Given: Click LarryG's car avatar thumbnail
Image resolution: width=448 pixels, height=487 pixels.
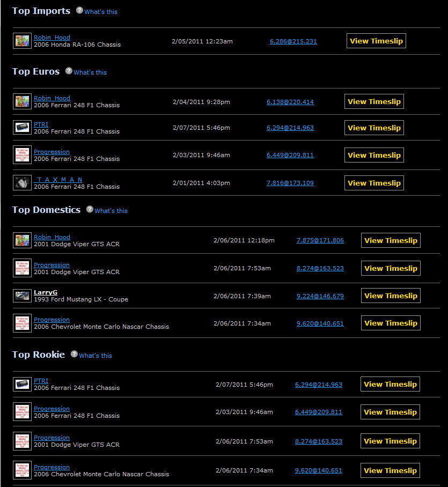Looking at the screenshot, I should click(x=22, y=296).
